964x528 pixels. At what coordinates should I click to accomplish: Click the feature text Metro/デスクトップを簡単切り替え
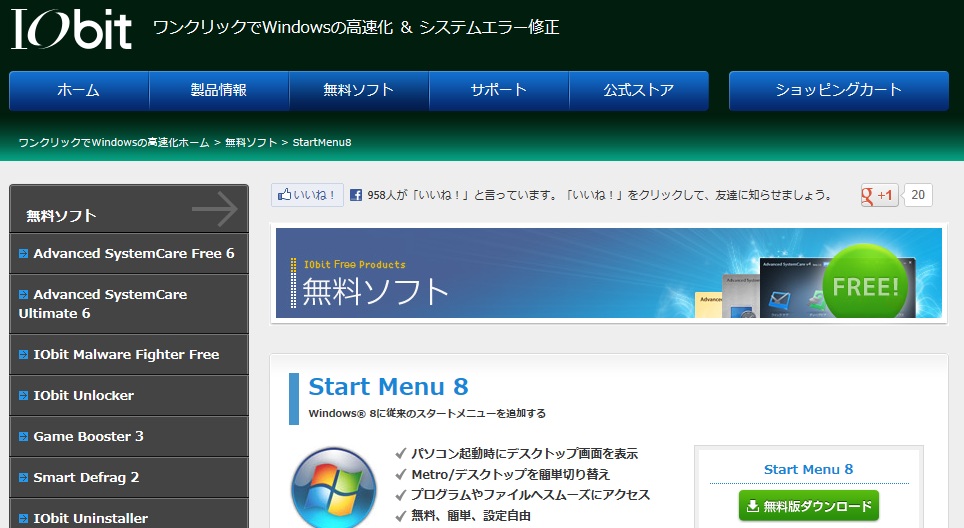[510, 475]
